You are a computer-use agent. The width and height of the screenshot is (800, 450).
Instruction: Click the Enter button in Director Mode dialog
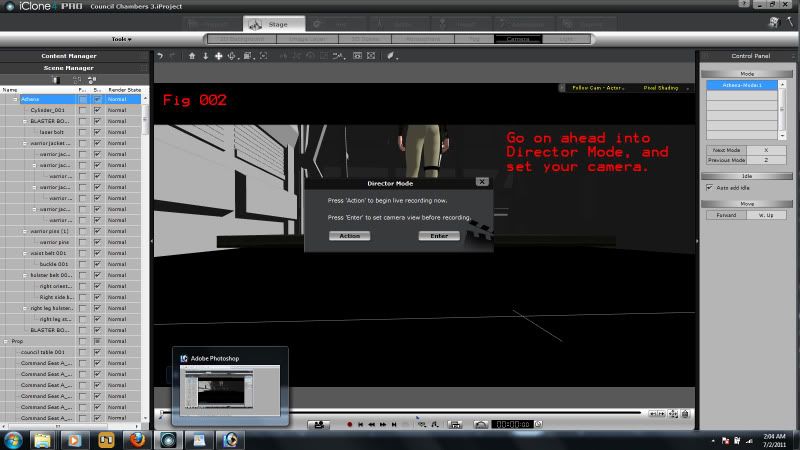point(439,236)
